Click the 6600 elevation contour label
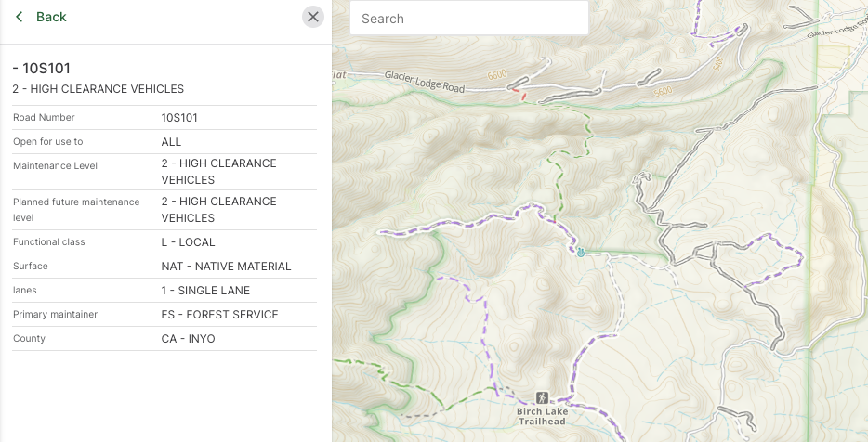 [495, 76]
